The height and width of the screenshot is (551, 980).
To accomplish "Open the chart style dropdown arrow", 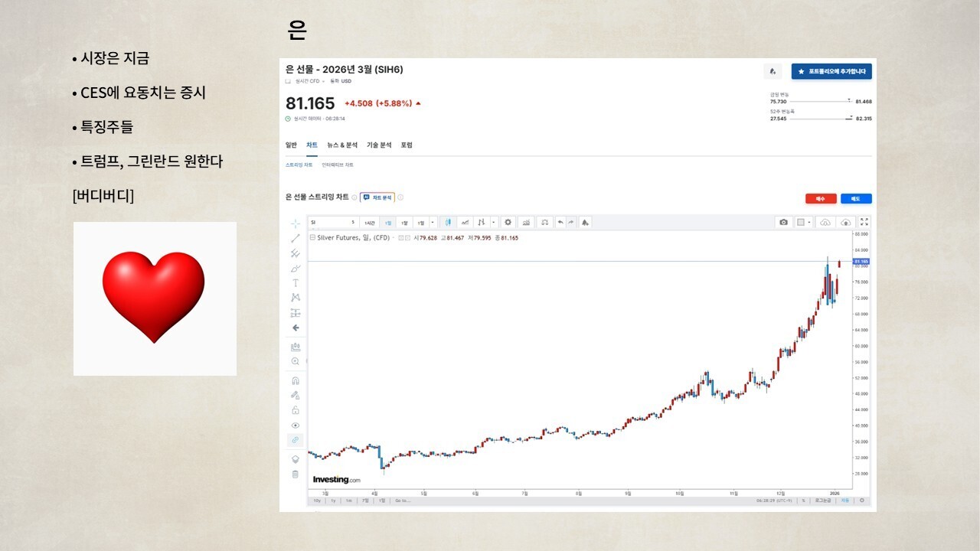I will pos(494,223).
